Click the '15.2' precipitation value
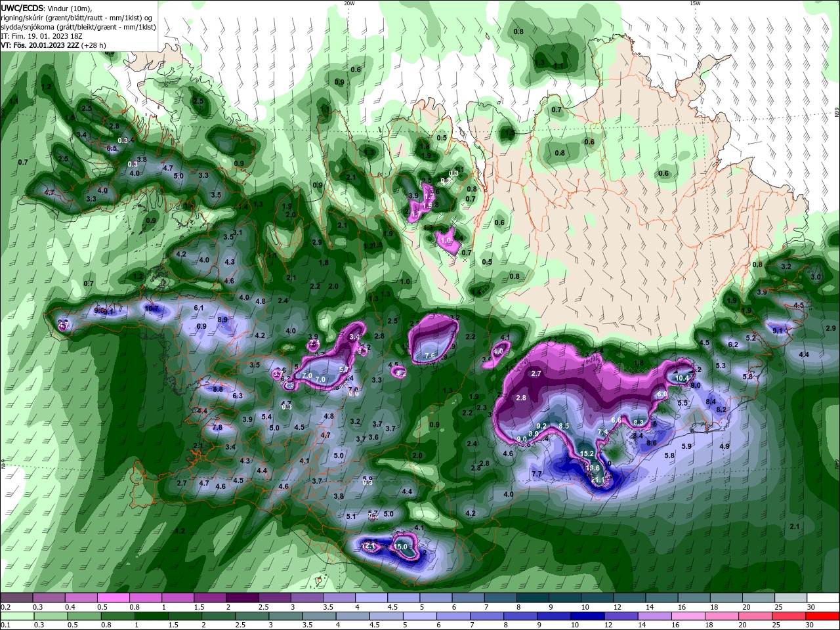This screenshot has height=630, width=840. pyautogui.click(x=587, y=453)
